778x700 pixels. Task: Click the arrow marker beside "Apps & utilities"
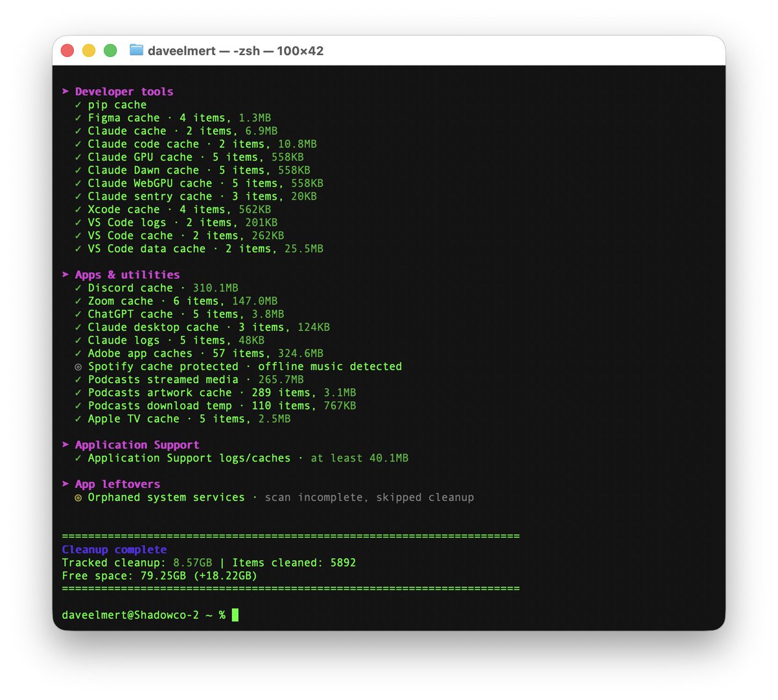click(x=65, y=275)
